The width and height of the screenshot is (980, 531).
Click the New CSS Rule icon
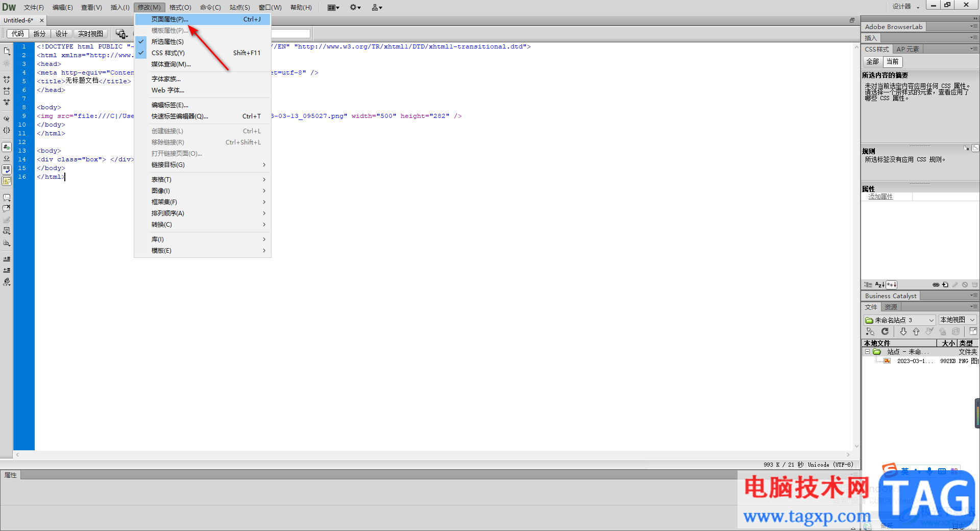coord(945,285)
